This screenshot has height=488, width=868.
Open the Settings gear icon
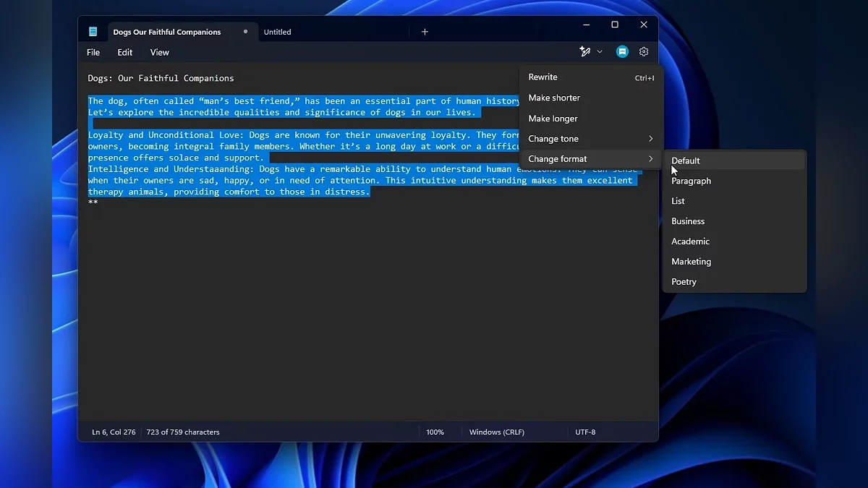[x=644, y=52]
